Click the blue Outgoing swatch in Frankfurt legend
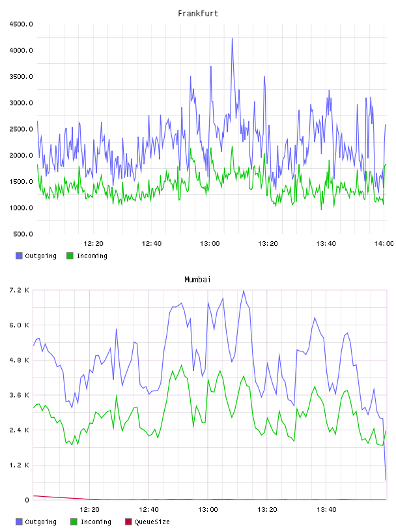Image resolution: width=396 pixels, height=532 pixels. click(19, 256)
